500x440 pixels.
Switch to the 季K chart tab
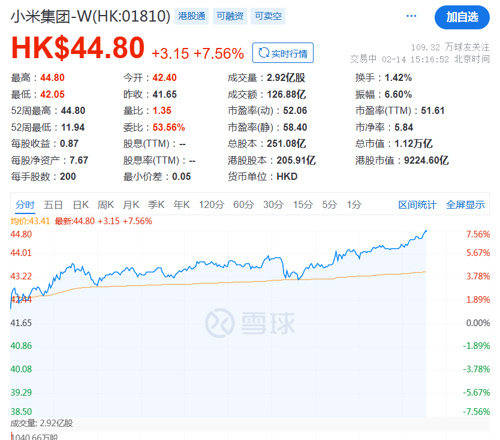[x=156, y=205]
